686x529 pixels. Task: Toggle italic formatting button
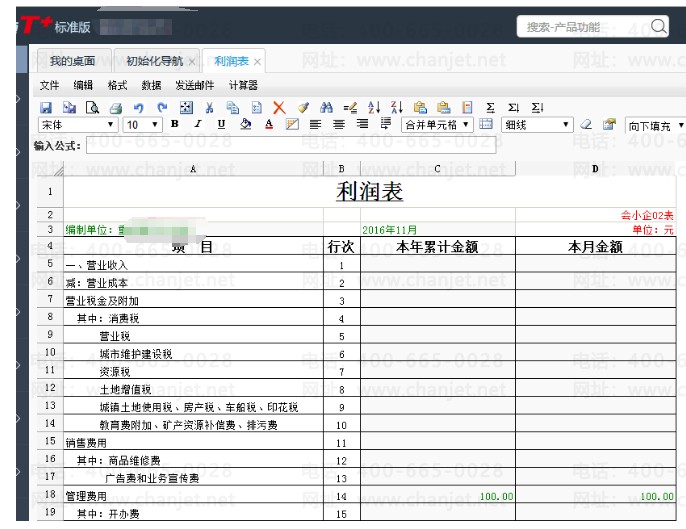pos(198,125)
